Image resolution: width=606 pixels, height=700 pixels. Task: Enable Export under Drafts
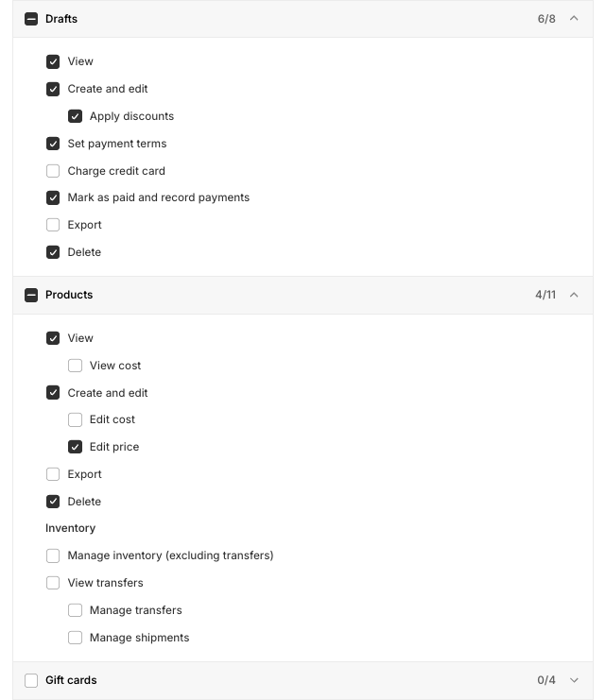53,225
